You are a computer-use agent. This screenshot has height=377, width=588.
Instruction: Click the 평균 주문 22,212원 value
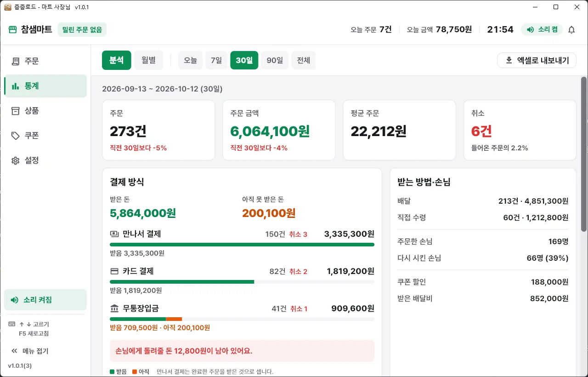click(x=379, y=131)
